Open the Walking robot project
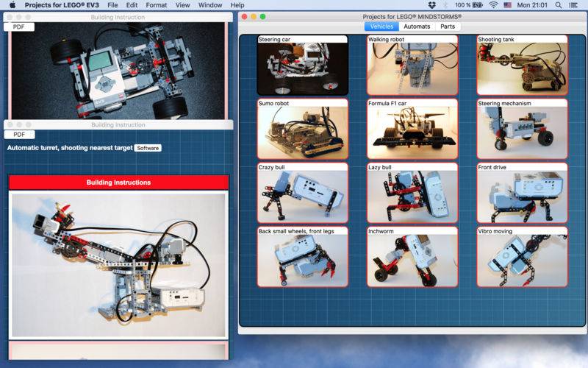The height and width of the screenshot is (368, 588). tap(412, 65)
